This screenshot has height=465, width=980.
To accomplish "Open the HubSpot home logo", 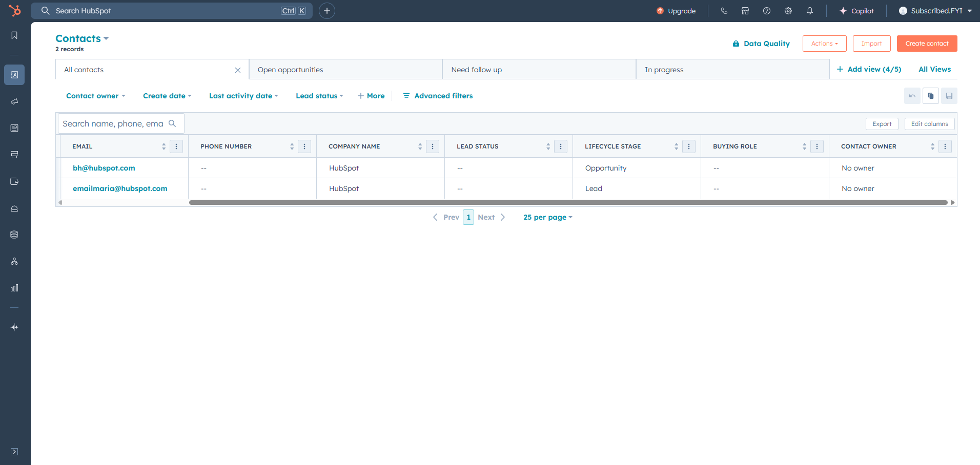I will [15, 11].
